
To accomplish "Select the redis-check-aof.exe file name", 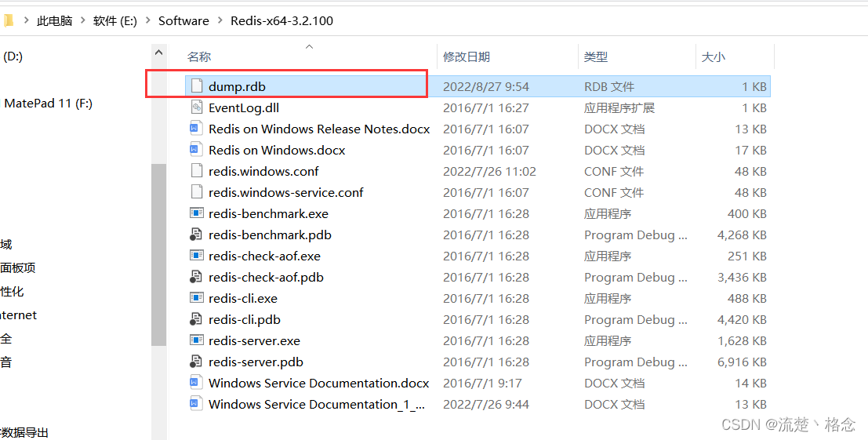I will coord(264,256).
